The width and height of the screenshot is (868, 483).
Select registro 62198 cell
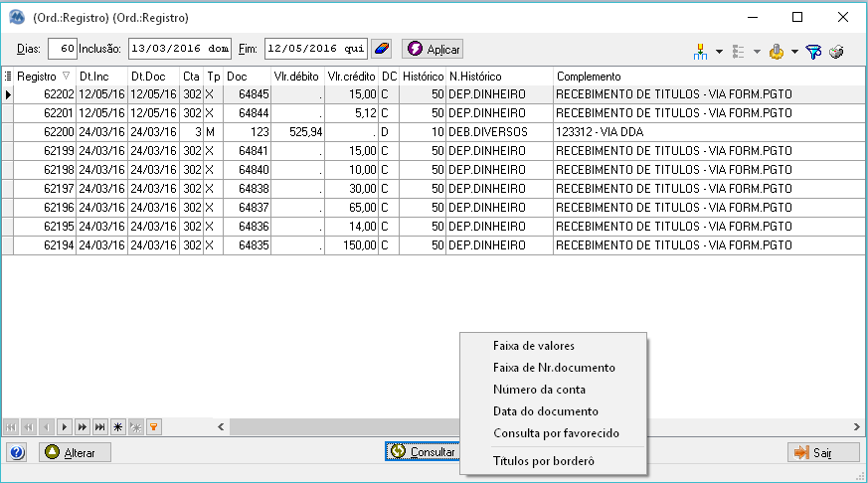pyautogui.click(x=45, y=170)
